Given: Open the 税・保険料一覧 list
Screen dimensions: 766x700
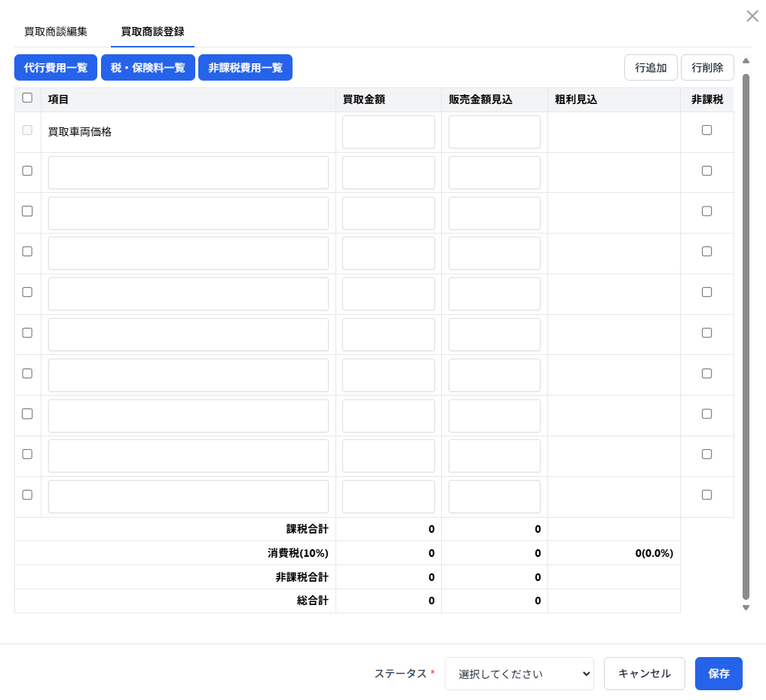Looking at the screenshot, I should 148,67.
